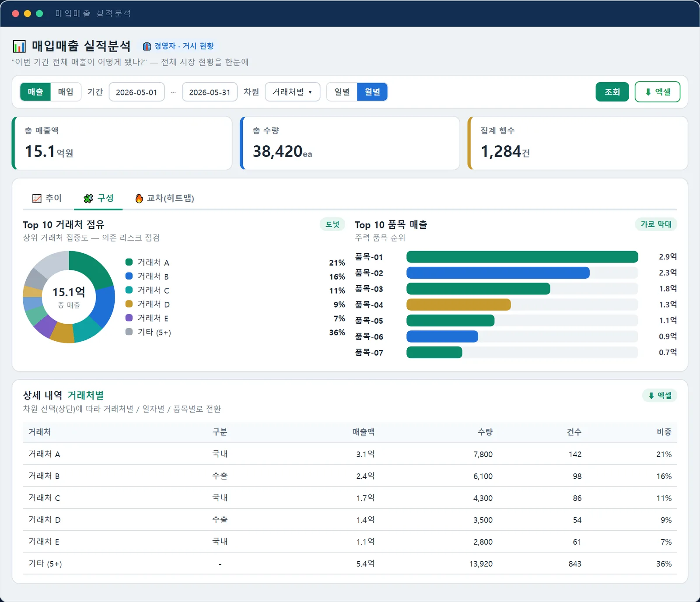Click the 조회 search button
Screen dimensions: 700x602
click(612, 92)
